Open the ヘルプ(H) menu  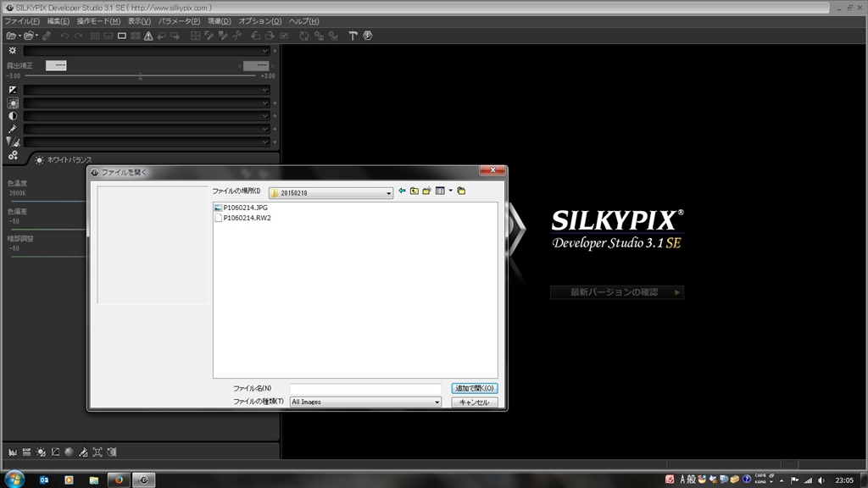(304, 21)
